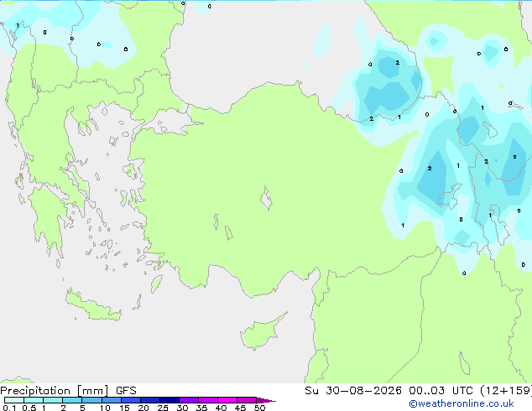The height and width of the screenshot is (411, 532).
Task: Click the 1–2 mm legend color swatch
Action: coord(53,400)
